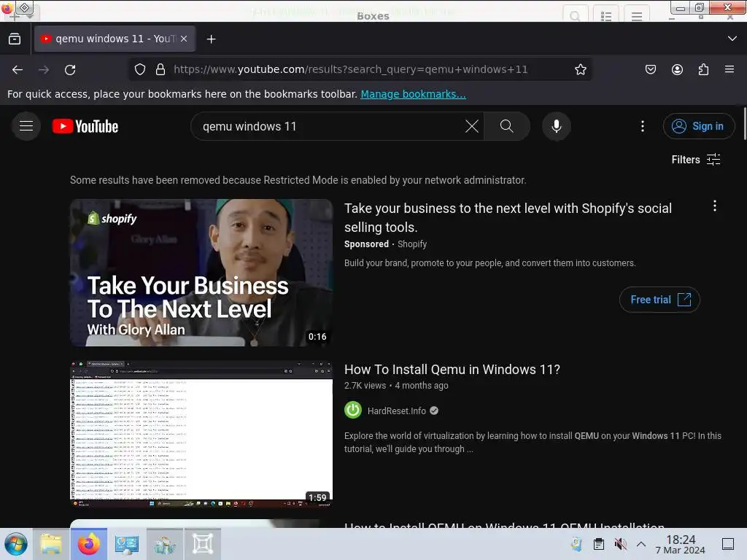Viewport: 747px width, 560px height.
Task: Bookmark this page with the star icon
Action: (x=580, y=69)
